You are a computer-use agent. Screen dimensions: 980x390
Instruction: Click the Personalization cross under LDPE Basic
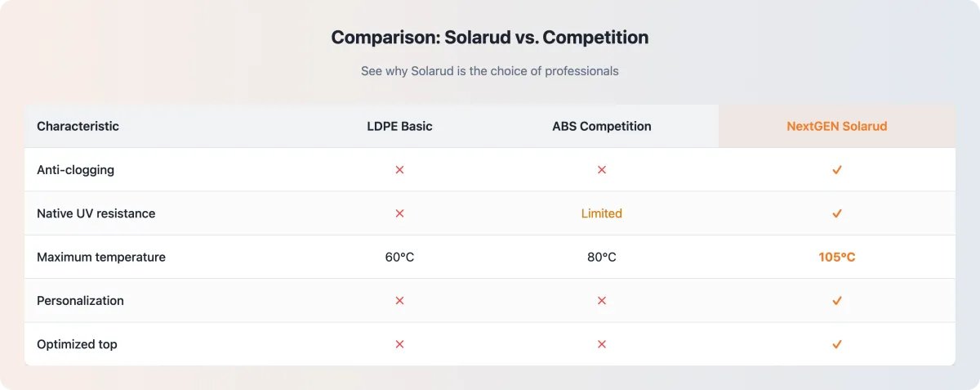click(x=399, y=301)
